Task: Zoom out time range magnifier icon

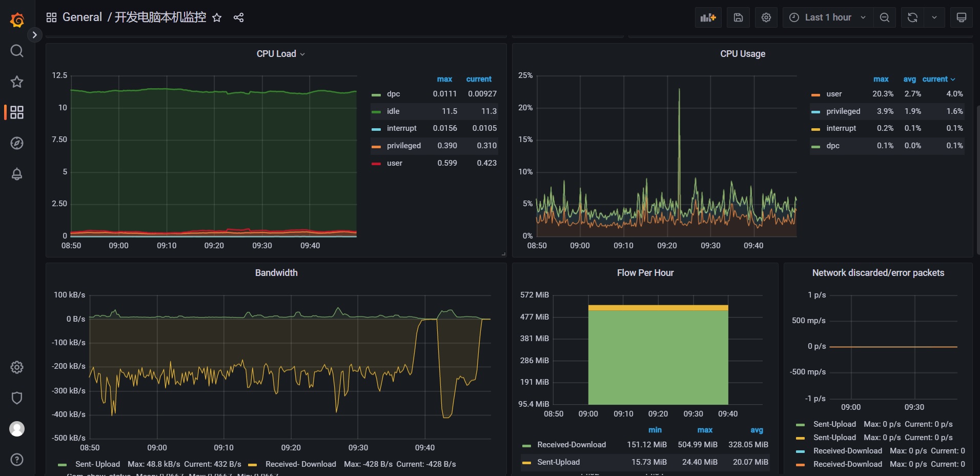Action: click(885, 17)
